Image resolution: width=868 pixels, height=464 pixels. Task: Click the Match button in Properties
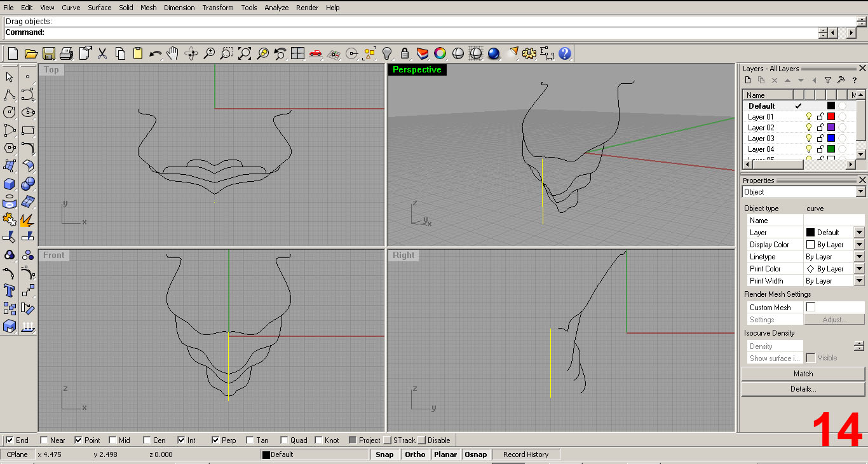(x=803, y=374)
